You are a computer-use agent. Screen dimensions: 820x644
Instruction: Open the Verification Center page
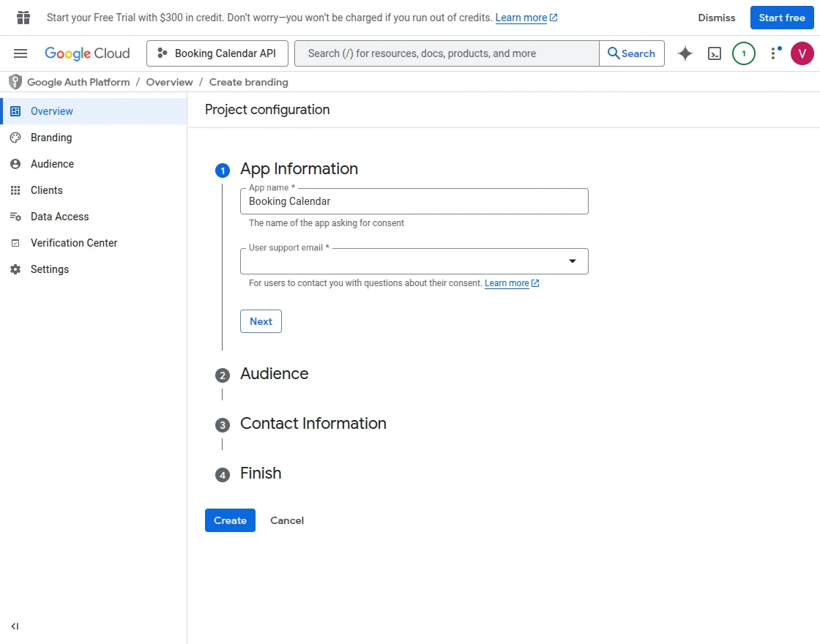[x=73, y=243]
